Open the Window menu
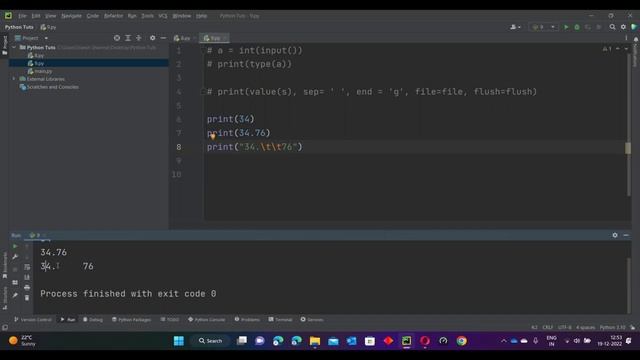 182,16
